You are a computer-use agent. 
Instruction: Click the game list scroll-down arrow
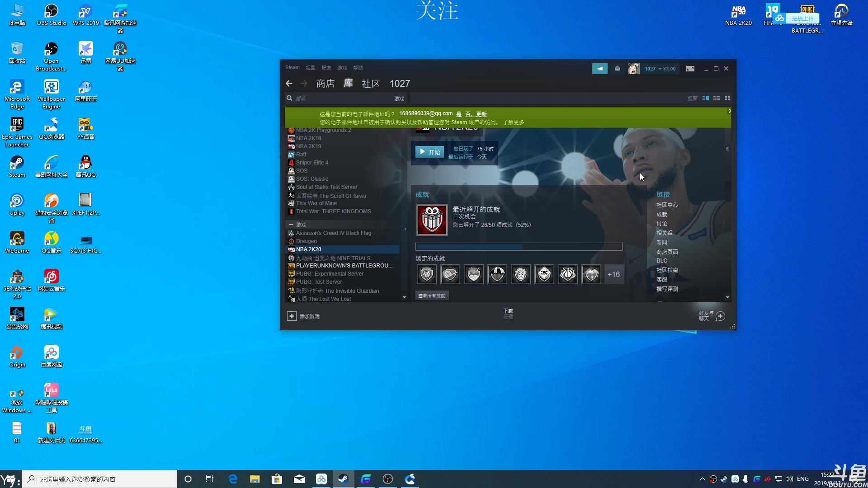coord(404,297)
